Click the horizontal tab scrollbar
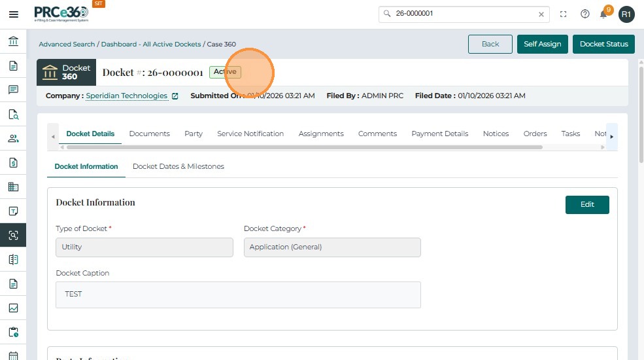The image size is (644, 360). point(301,147)
